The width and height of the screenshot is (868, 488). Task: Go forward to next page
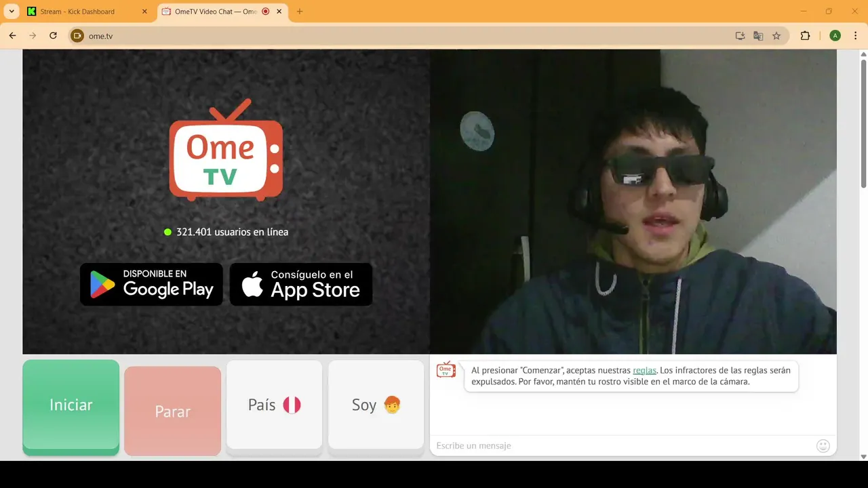(33, 36)
